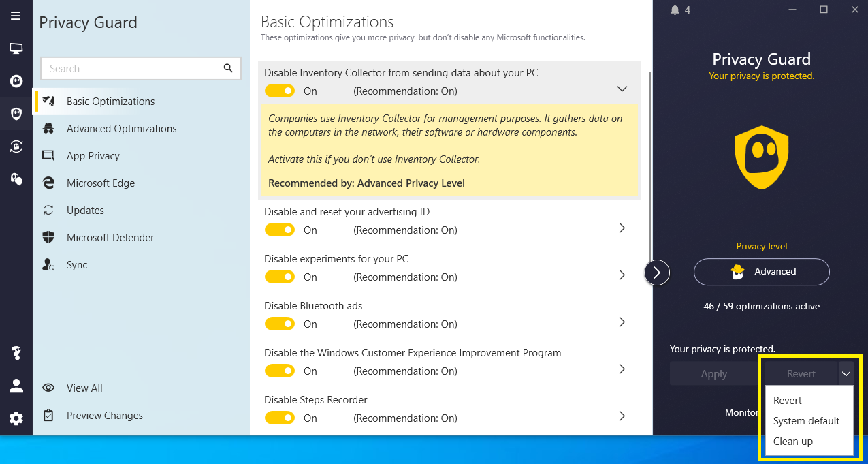The image size is (868, 464).
Task: Toggle Disable and reset advertising ID switch
Action: coord(280,230)
